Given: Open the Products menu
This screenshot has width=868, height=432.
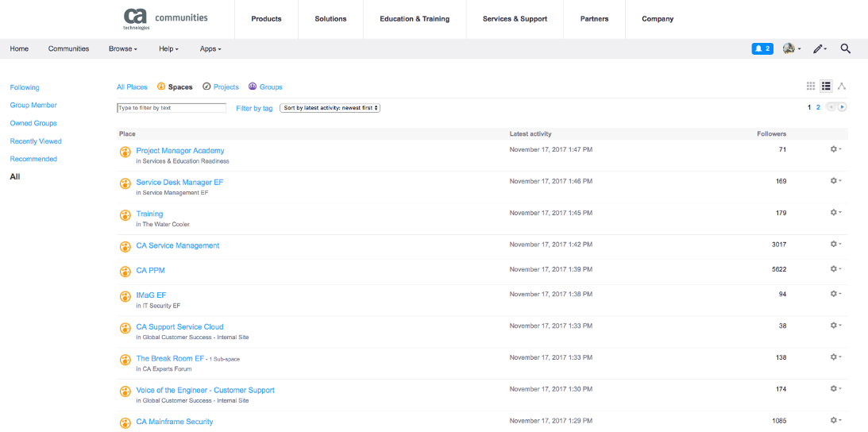Looking at the screenshot, I should click(x=266, y=19).
